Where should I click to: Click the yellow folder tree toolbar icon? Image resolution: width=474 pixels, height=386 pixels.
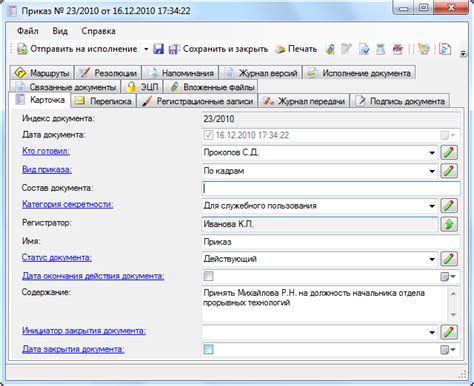pyautogui.click(x=424, y=49)
